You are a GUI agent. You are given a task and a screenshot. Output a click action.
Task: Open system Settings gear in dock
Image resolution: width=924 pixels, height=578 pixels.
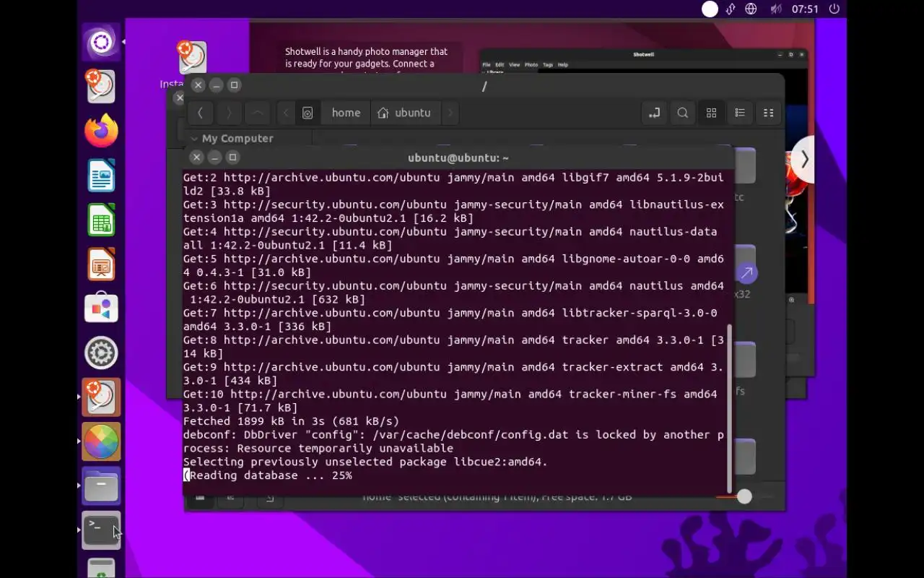101,353
